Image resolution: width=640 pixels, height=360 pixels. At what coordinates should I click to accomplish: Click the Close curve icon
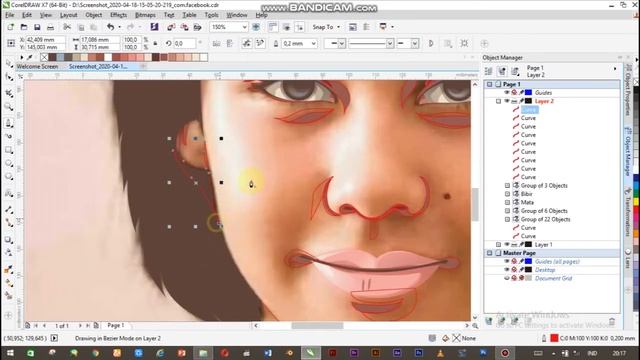431,44
